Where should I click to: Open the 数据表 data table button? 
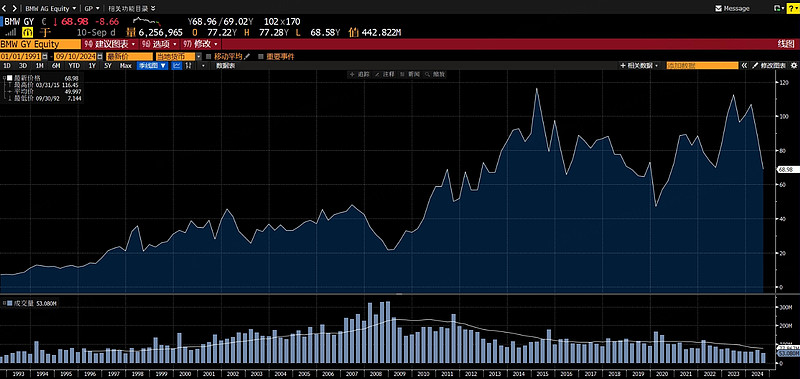click(226, 65)
